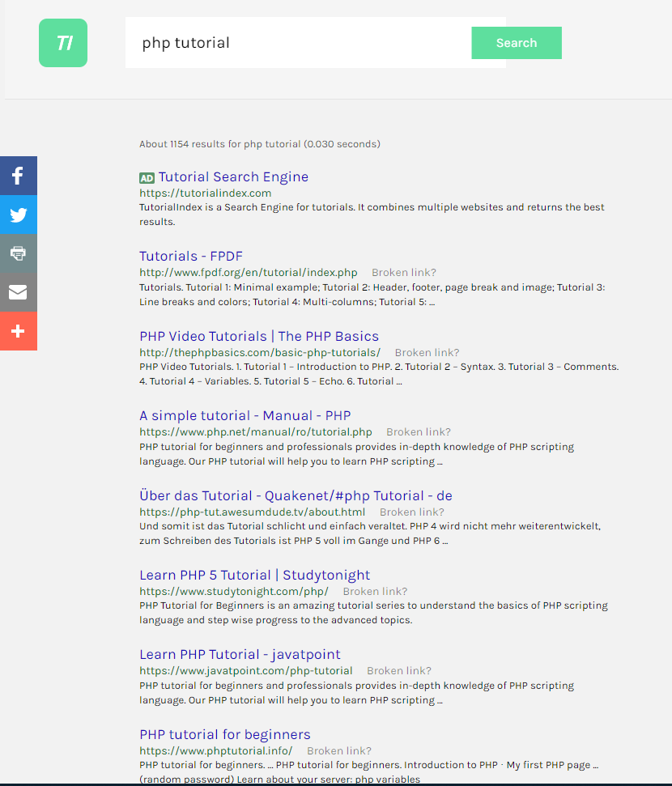Open the Tutorials - FPDF result
Viewport: 672px width, 786px height.
pyautogui.click(x=191, y=256)
